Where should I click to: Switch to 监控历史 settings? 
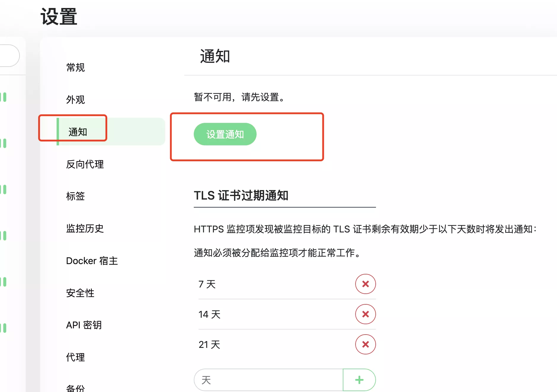85,228
